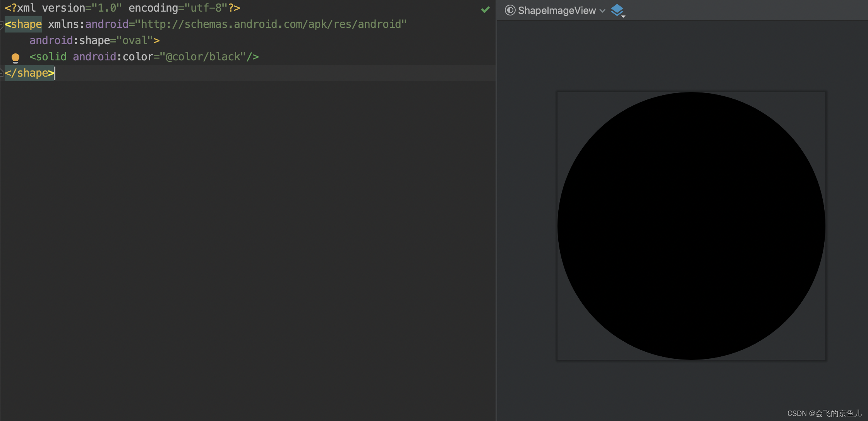Click the black oval preview image
Viewport: 868px width, 421px height.
pos(691,226)
